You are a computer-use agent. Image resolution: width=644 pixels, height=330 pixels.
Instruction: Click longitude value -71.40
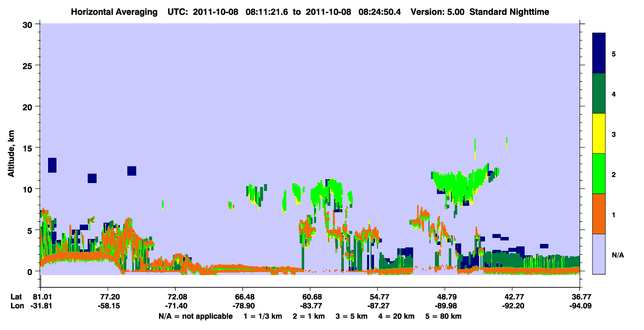click(175, 306)
